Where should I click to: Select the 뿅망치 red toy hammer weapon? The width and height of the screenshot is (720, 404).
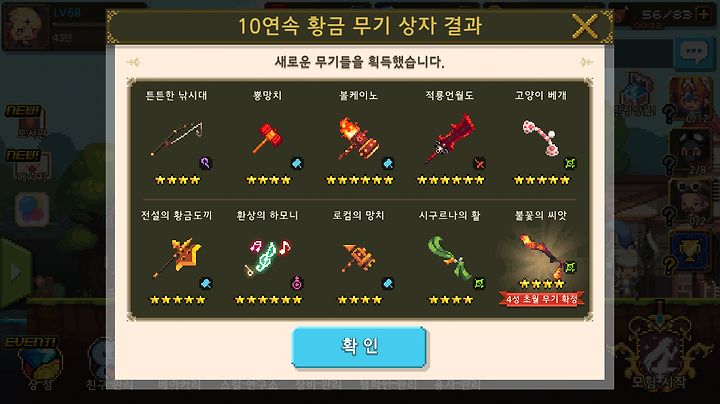tap(268, 138)
